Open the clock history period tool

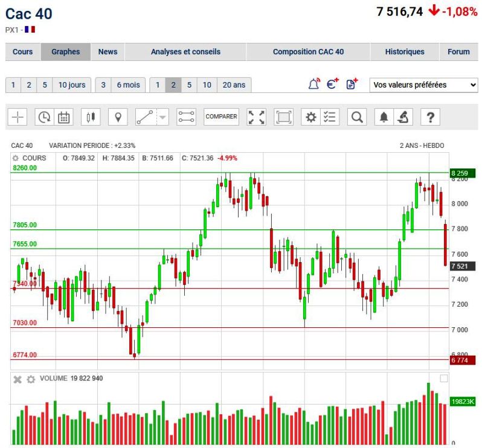[45, 117]
